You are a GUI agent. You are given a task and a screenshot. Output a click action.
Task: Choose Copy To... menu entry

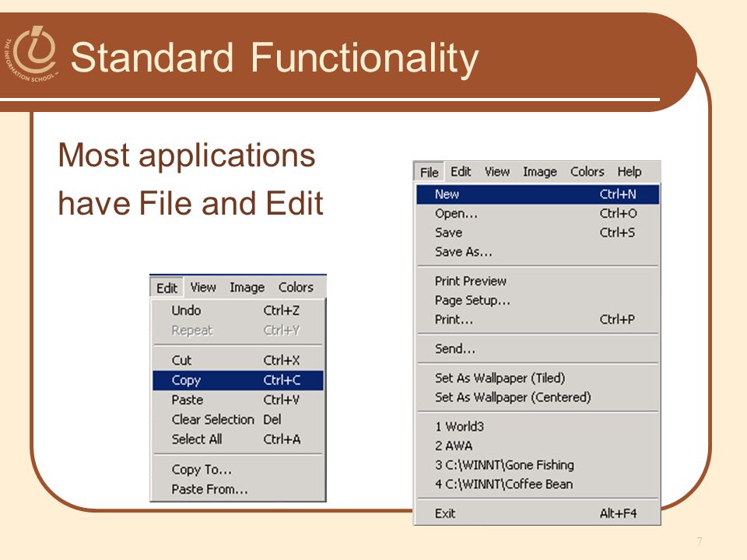tap(238, 470)
